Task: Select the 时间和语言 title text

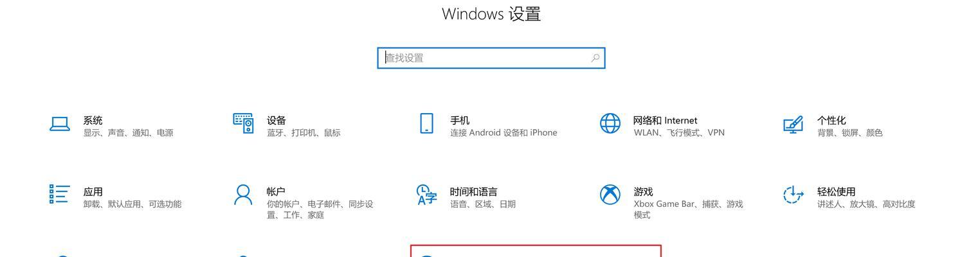Action: pos(474,191)
